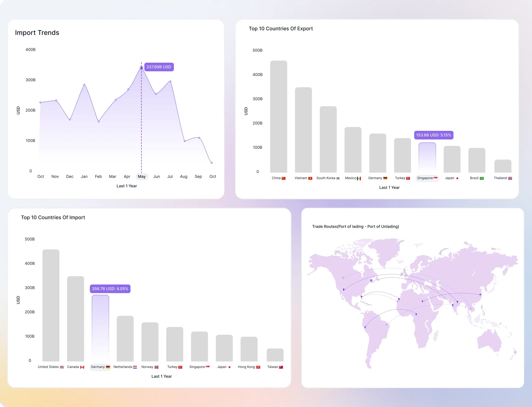
Task: Select the highlighted Germany label in import chart
Action: click(x=100, y=367)
